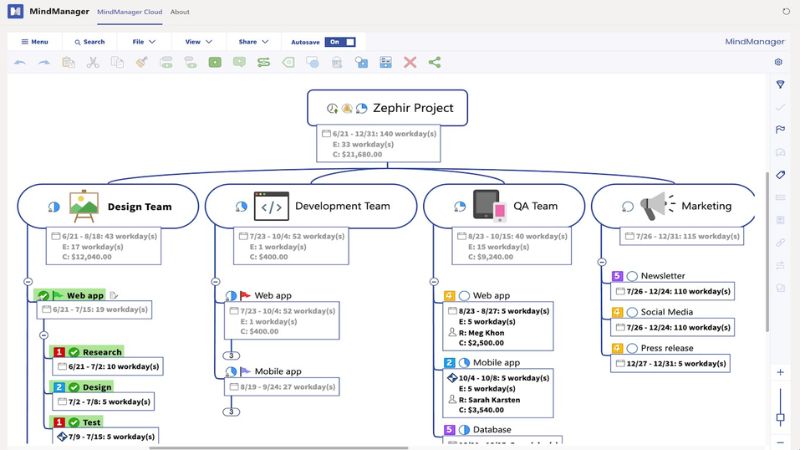Click the cut scissors icon
Screen dimensions: 800x450
93,62
